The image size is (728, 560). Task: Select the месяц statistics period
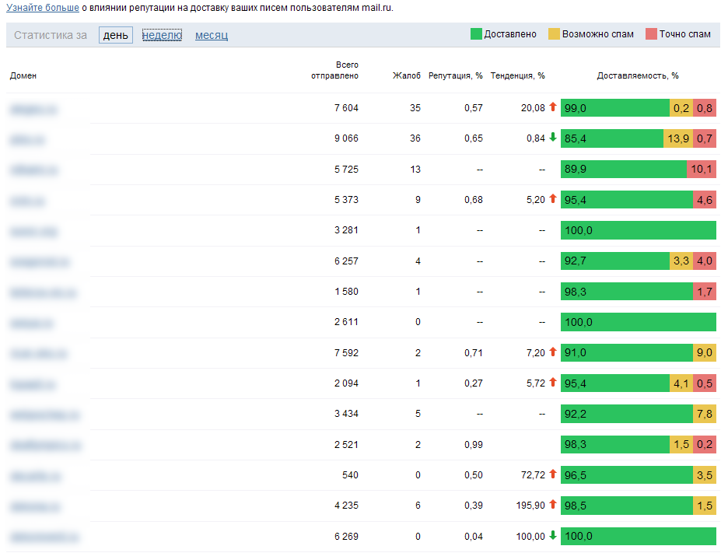point(212,35)
